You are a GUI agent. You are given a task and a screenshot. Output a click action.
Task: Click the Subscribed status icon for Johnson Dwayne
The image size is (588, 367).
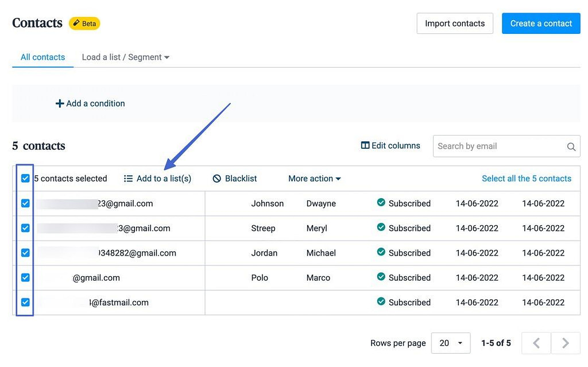[x=381, y=203]
